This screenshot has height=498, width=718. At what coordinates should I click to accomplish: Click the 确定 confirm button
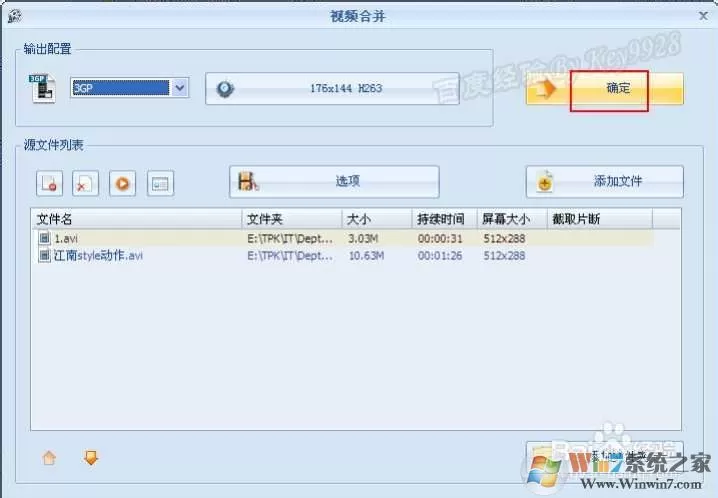click(x=604, y=88)
